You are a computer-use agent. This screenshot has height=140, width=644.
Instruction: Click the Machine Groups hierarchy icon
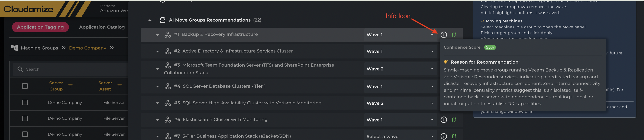pyautogui.click(x=15, y=48)
